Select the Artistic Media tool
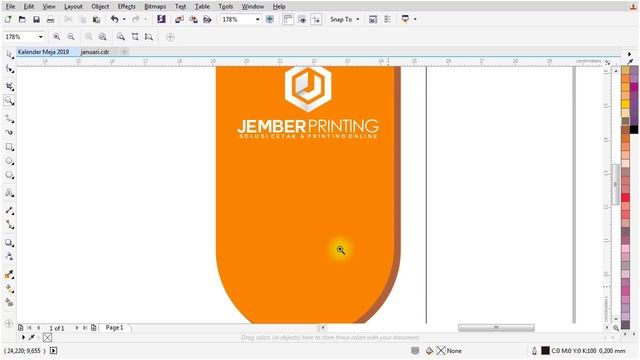 coord(9,132)
